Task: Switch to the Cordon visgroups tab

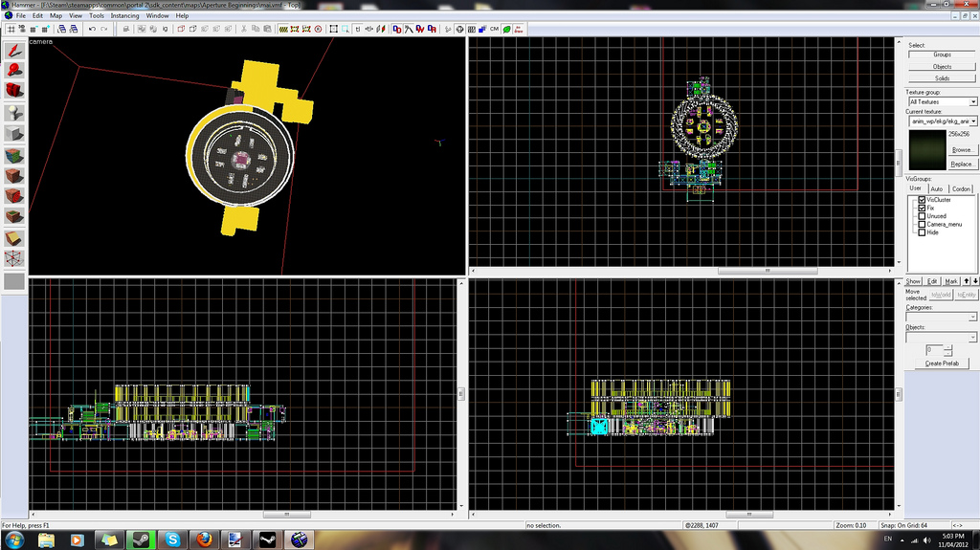Action: [961, 188]
